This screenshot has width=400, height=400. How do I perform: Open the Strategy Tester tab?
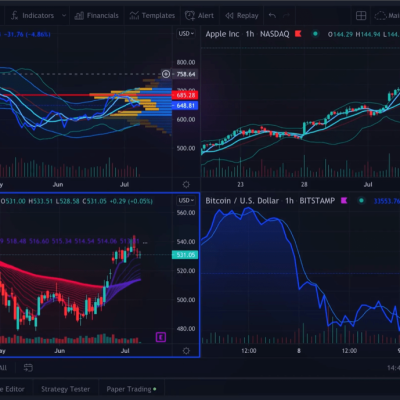65,389
